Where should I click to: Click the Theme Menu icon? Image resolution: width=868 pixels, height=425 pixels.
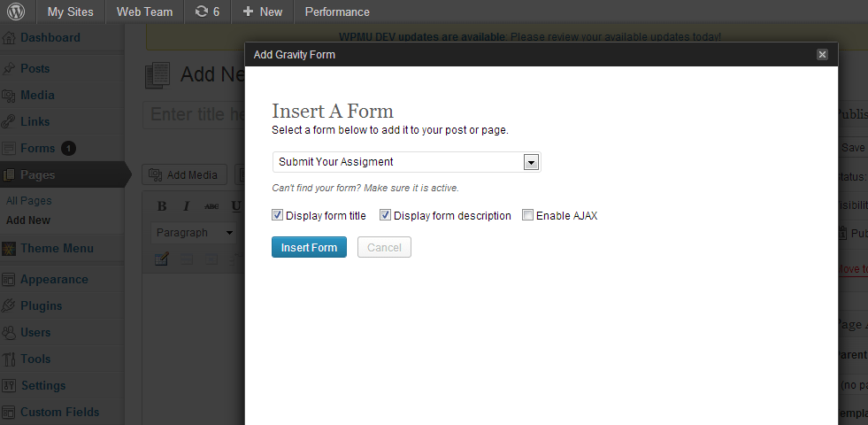[x=8, y=249]
